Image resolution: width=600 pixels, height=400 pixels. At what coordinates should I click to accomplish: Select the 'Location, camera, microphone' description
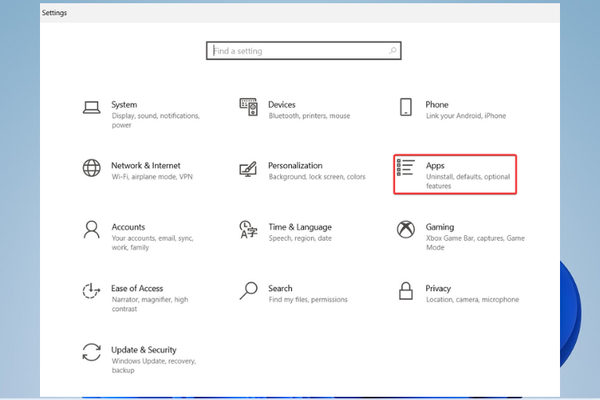click(x=471, y=300)
